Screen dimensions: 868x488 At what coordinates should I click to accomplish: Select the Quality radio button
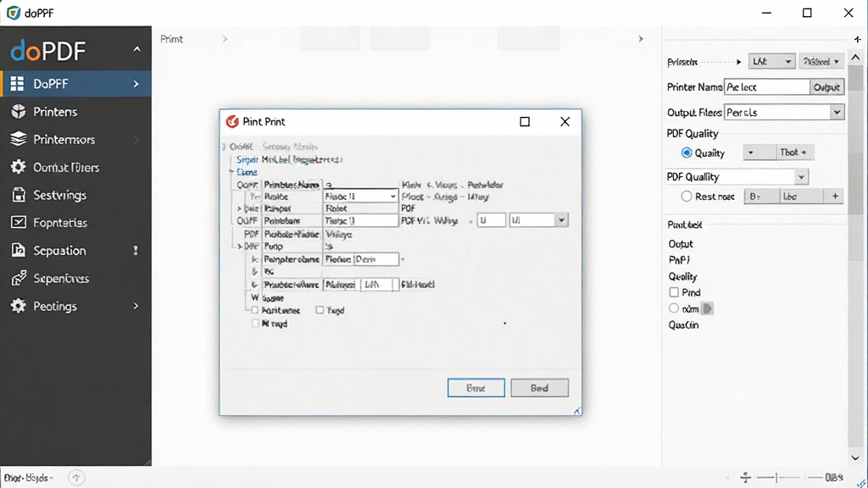pyautogui.click(x=687, y=152)
